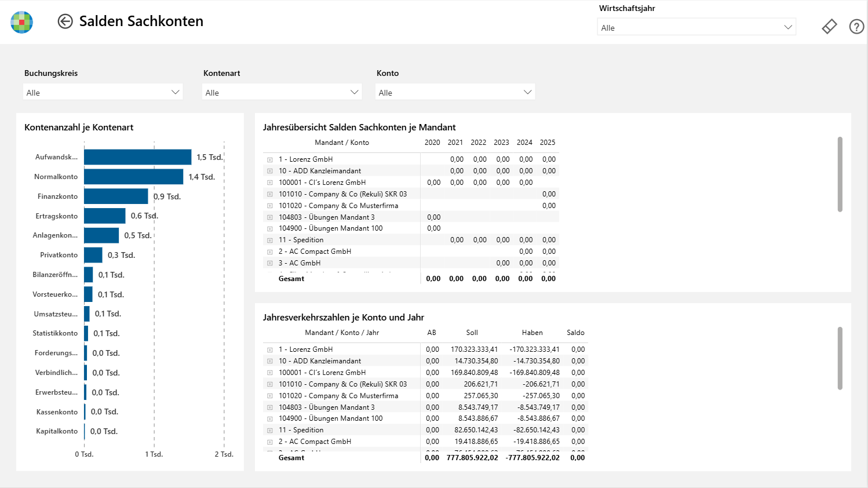This screenshot has height=488, width=868.
Task: Sort by the 2025 column header
Action: (548, 143)
